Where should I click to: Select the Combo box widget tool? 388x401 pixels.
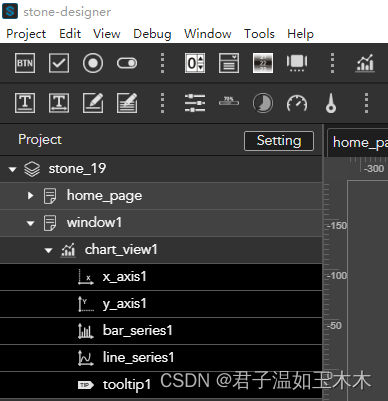[229, 63]
